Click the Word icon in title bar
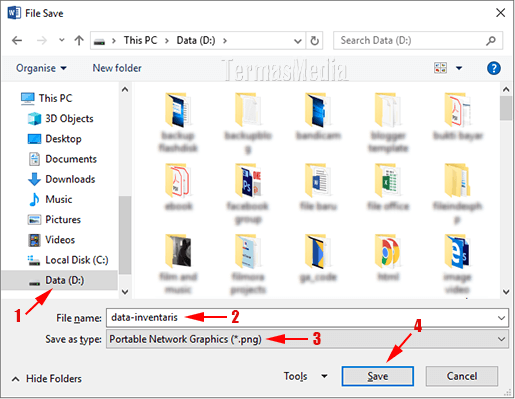This screenshot has height=399, width=515. click(x=14, y=13)
